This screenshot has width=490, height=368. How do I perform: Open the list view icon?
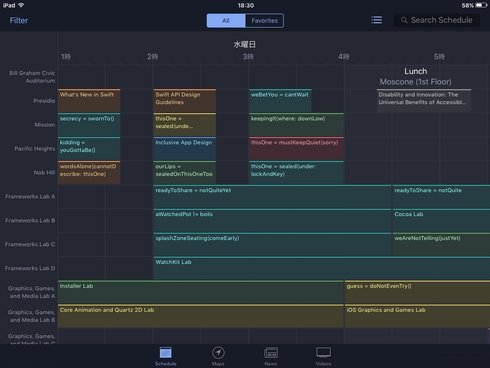[376, 20]
